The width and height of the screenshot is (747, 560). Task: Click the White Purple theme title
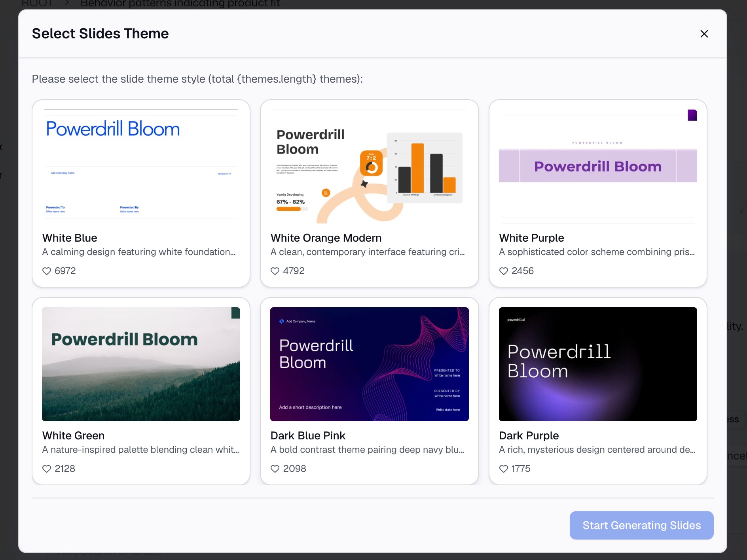[531, 238]
